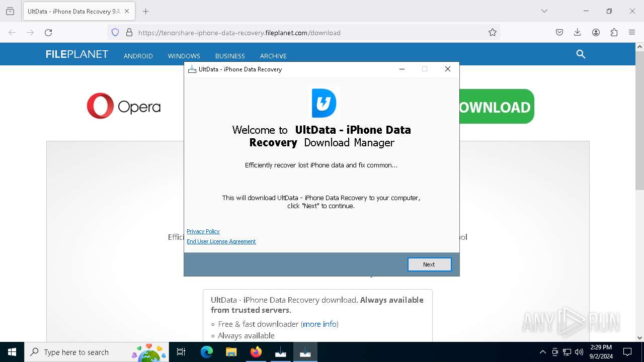644x362 pixels.
Task: Select the UltData - iPhone Data Recovery tab
Action: (x=78, y=11)
